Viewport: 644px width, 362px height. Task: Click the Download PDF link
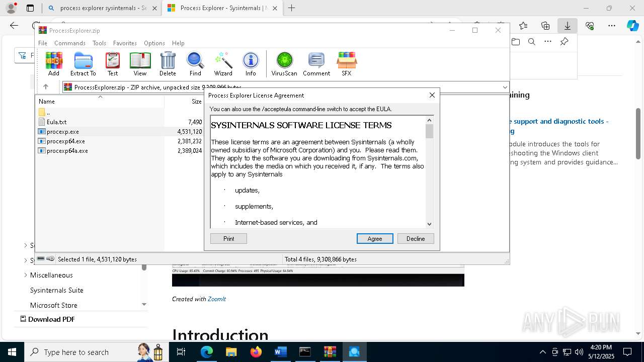coord(47,319)
